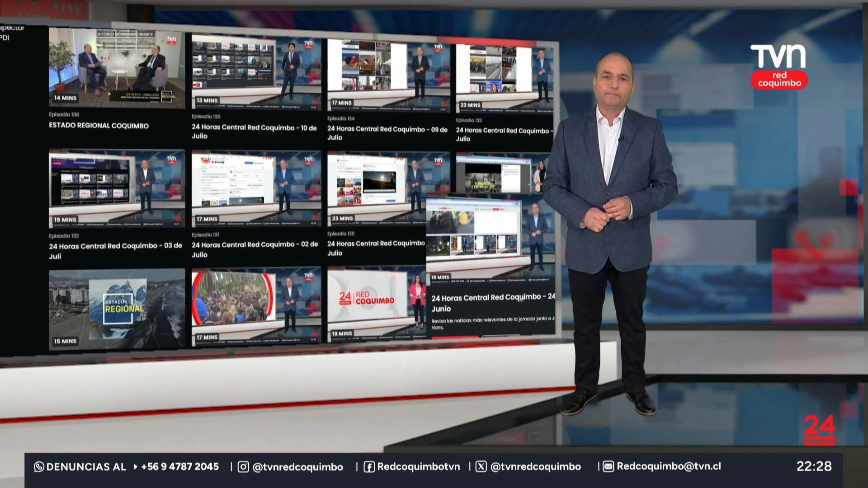Click the email 'Redcoquimbo@tvn.cl'
This screenshot has height=488, width=868.
[669, 466]
